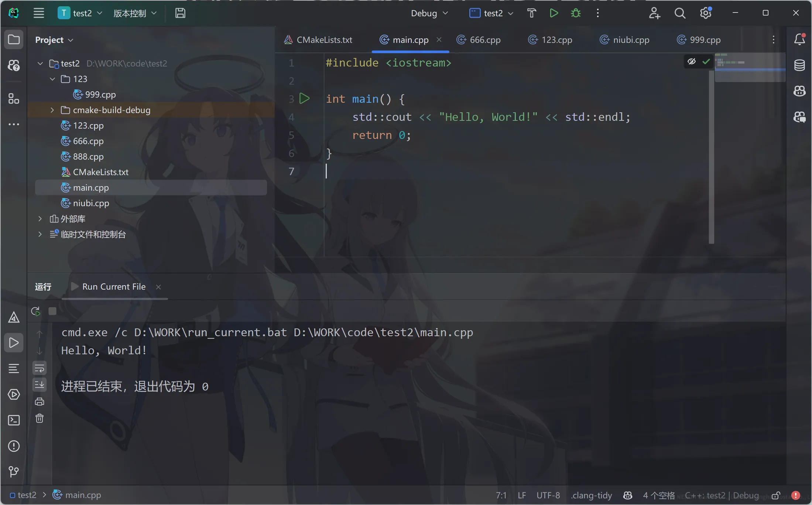This screenshot has height=505, width=812.
Task: Open the Database tool window icon
Action: click(799, 65)
